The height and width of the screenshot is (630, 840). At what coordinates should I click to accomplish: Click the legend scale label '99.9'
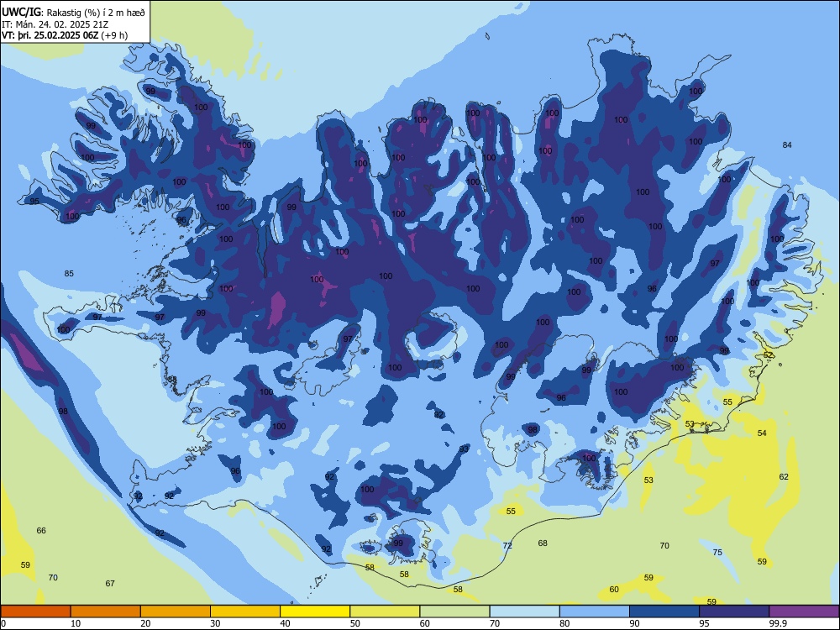click(x=778, y=623)
